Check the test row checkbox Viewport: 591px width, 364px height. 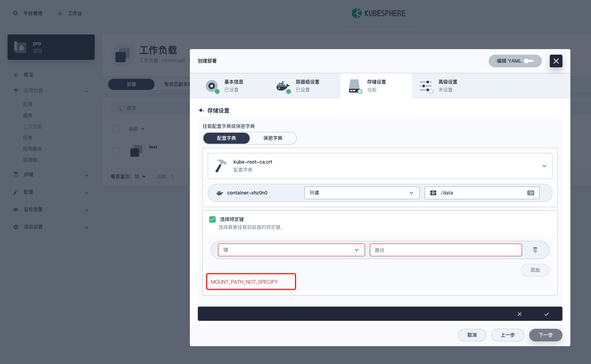(x=116, y=151)
